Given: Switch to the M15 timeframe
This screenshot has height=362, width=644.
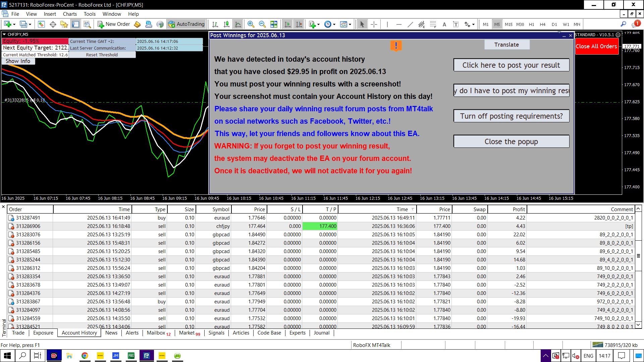Looking at the screenshot, I should 508,24.
